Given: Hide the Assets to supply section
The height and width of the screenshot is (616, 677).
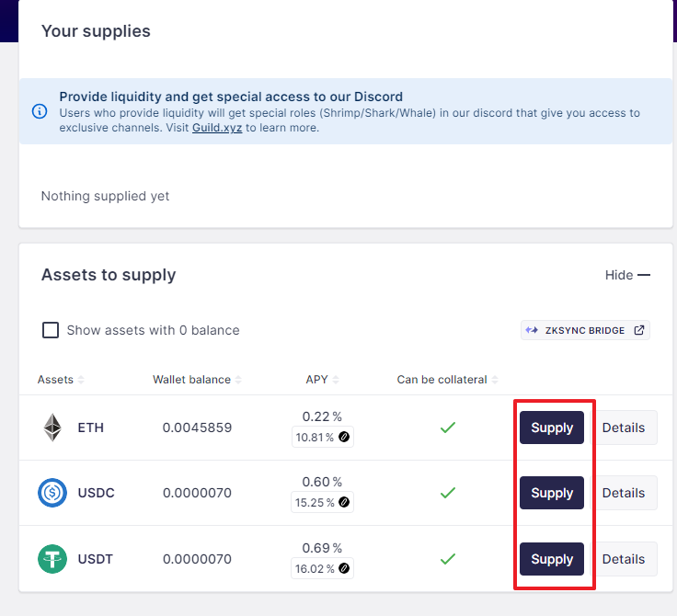Looking at the screenshot, I should (627, 275).
